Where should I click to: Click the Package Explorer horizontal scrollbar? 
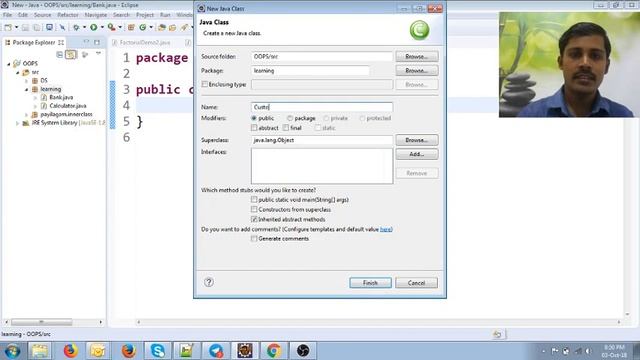(42, 322)
